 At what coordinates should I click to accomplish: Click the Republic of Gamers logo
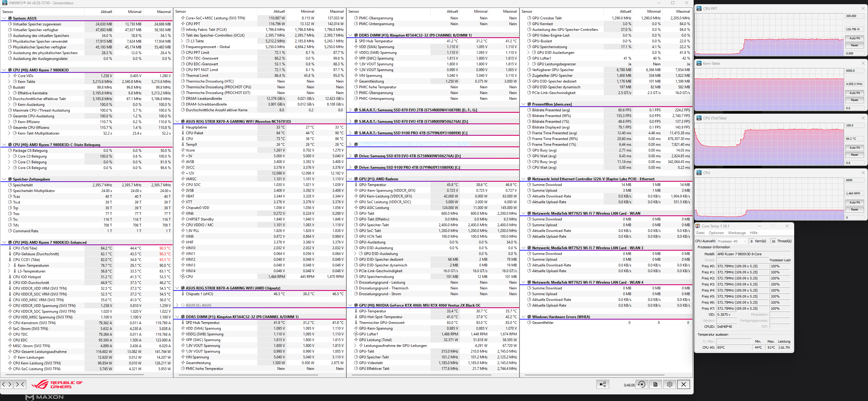[57, 384]
